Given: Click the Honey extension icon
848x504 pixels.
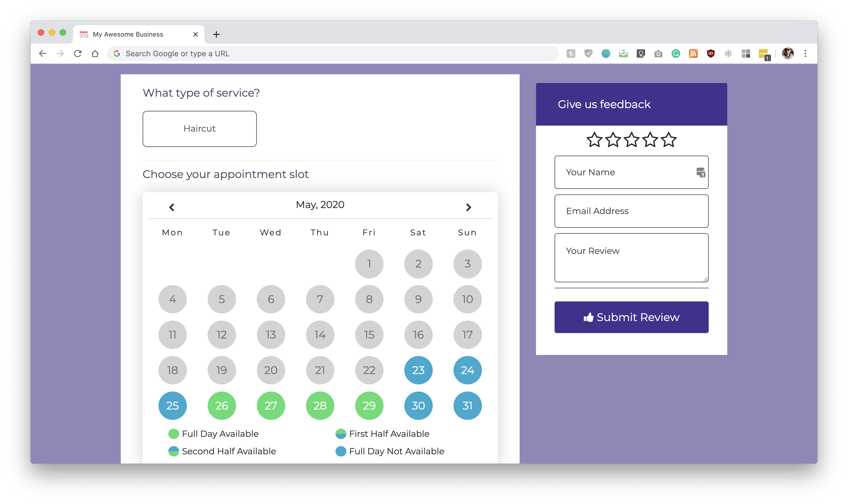Looking at the screenshot, I should (571, 54).
